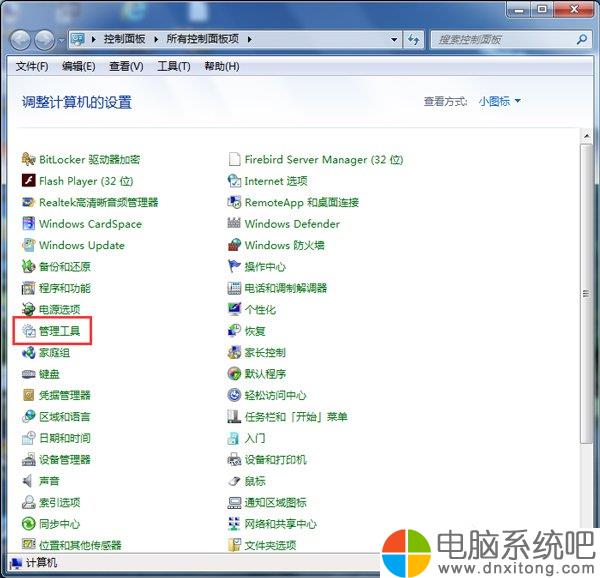Click the scrollbar up arrow
The width and height of the screenshot is (600, 578).
tap(586, 135)
